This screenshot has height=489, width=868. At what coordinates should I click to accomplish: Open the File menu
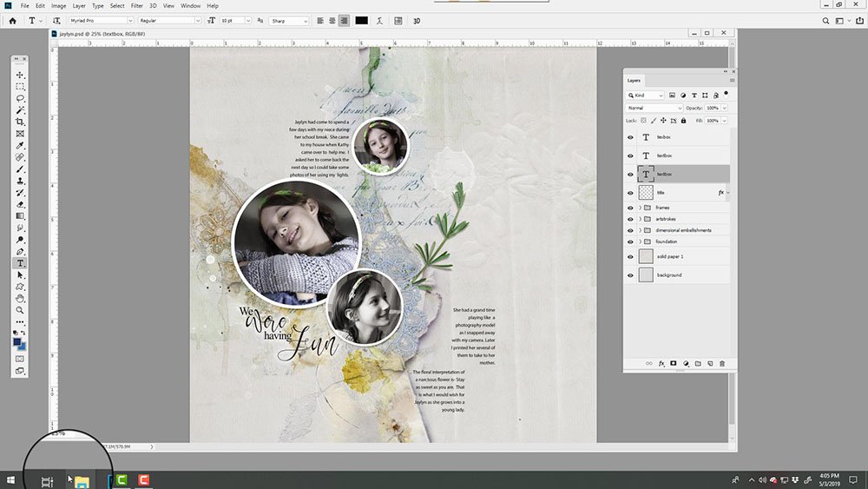coord(25,5)
